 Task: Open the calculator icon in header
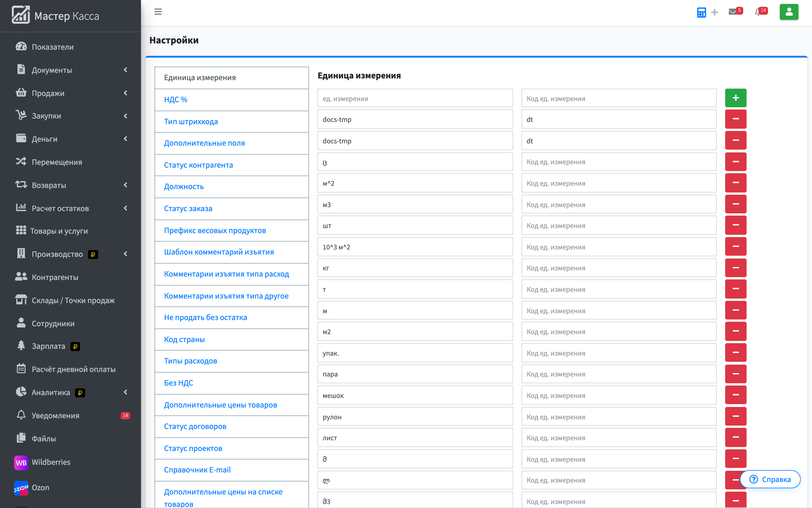click(701, 12)
